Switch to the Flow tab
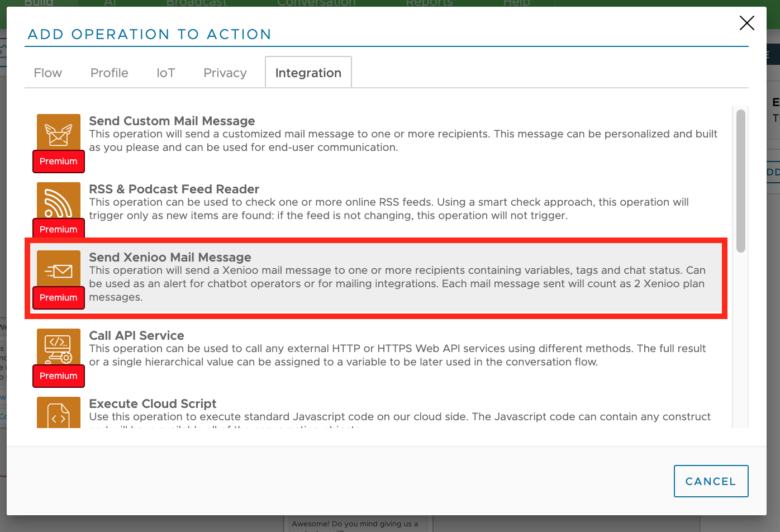This screenshot has width=780, height=532. (x=48, y=73)
